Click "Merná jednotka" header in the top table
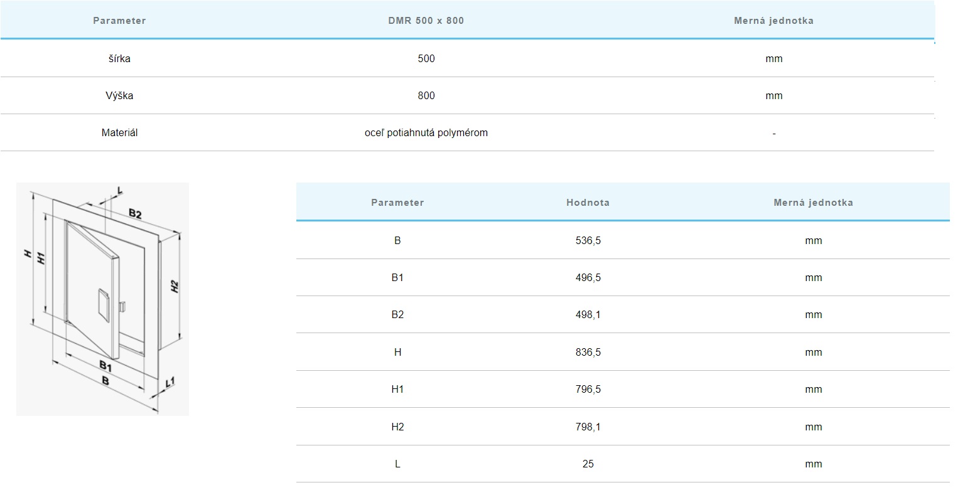 click(x=773, y=21)
